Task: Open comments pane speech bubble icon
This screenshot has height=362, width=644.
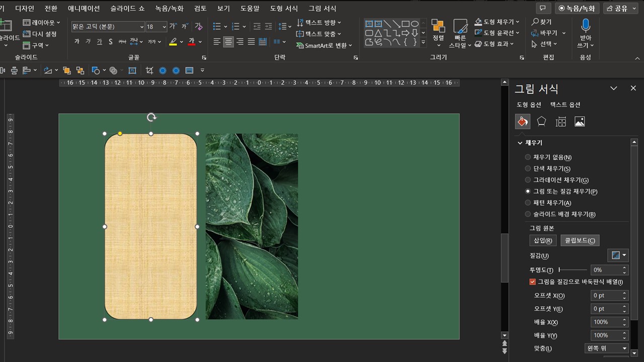Action: [x=542, y=9]
